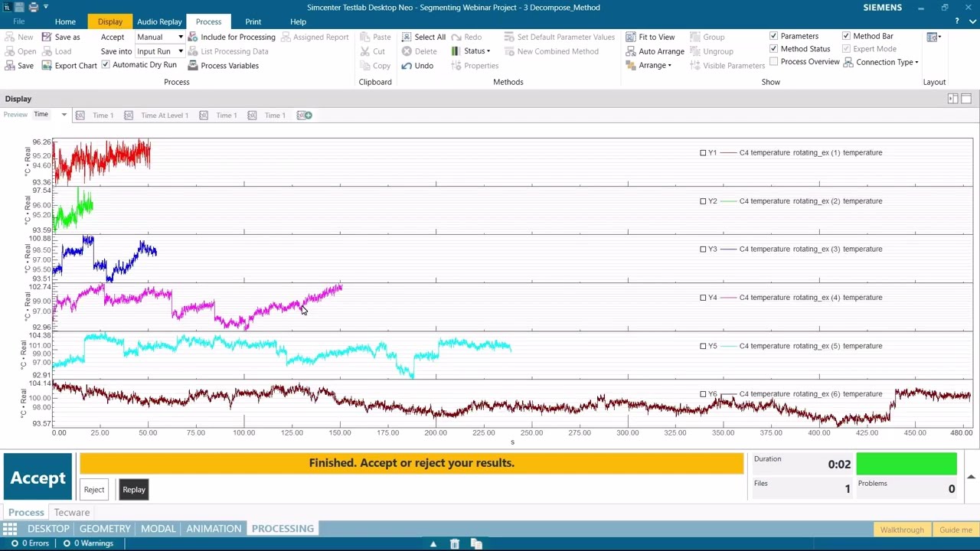Click the Guide me button

pos(955,530)
